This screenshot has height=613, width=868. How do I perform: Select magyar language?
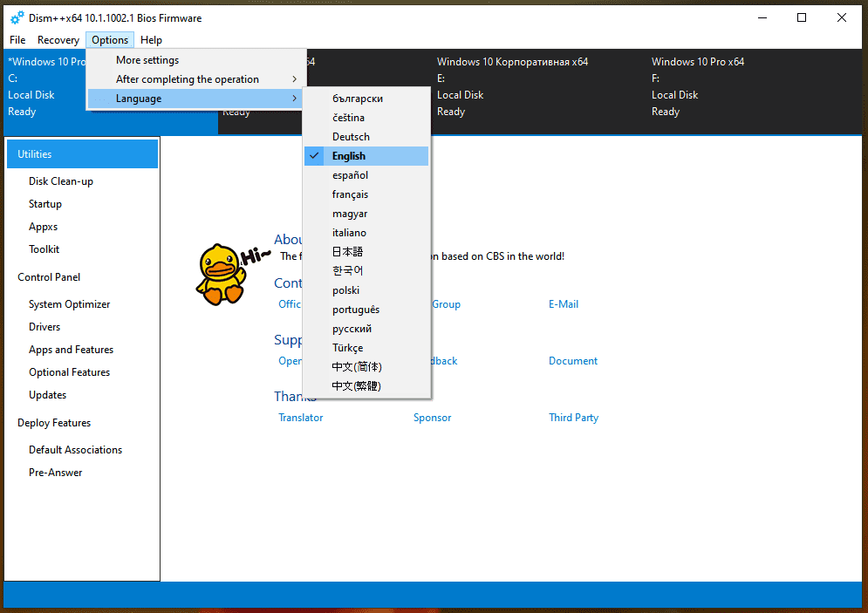[366, 214]
